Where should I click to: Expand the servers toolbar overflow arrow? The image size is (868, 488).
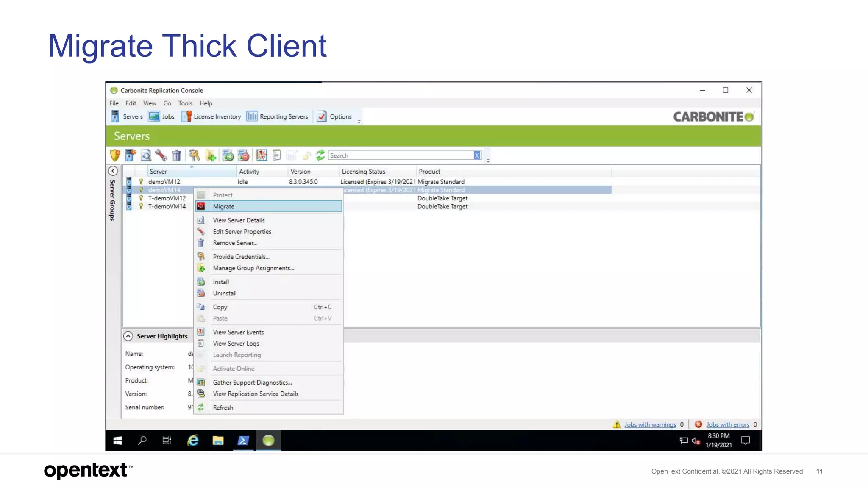(x=488, y=161)
